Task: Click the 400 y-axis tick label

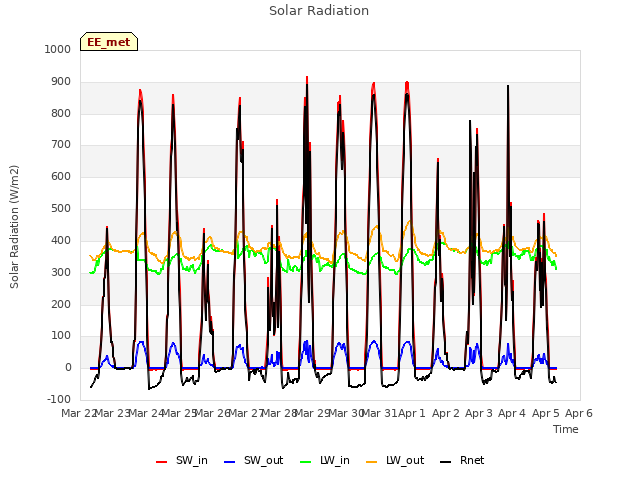Action: [61, 240]
